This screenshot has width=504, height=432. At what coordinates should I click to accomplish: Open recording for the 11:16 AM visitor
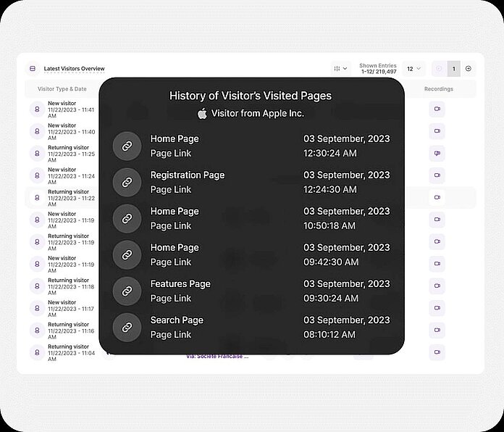[x=437, y=330]
